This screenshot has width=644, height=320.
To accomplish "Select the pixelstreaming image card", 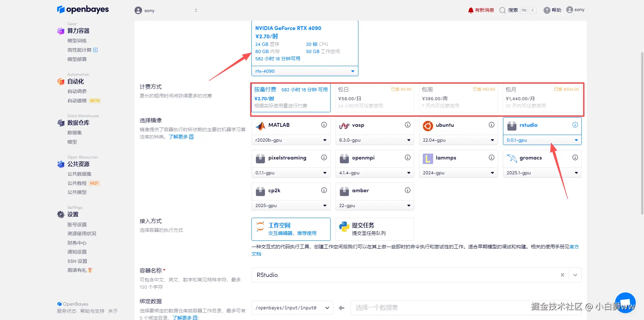I will (x=291, y=159).
